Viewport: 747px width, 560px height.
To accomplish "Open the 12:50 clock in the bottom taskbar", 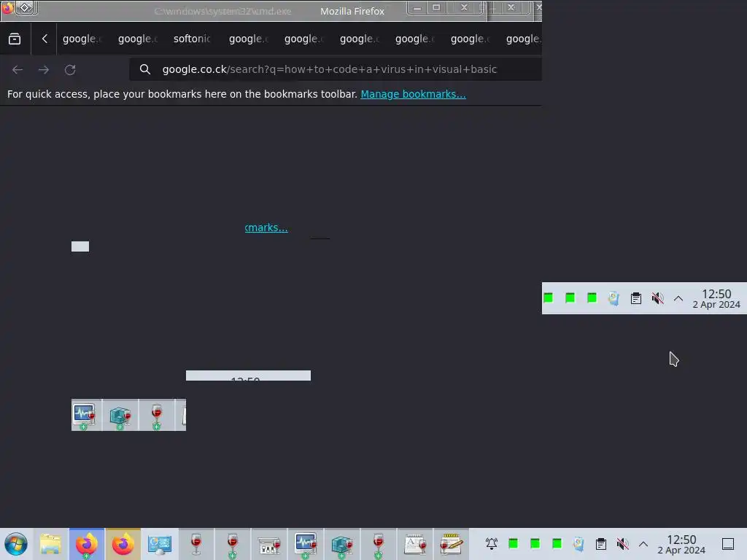I will tap(681, 545).
